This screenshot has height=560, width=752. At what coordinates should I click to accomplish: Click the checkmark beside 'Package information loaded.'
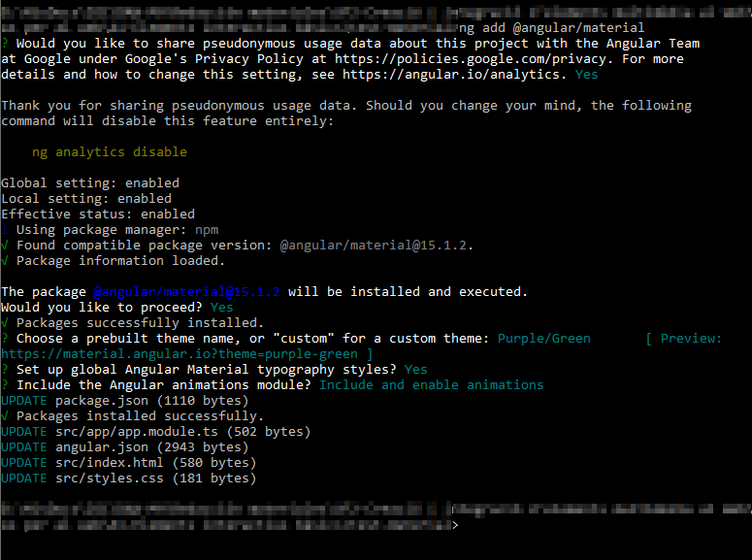5,261
